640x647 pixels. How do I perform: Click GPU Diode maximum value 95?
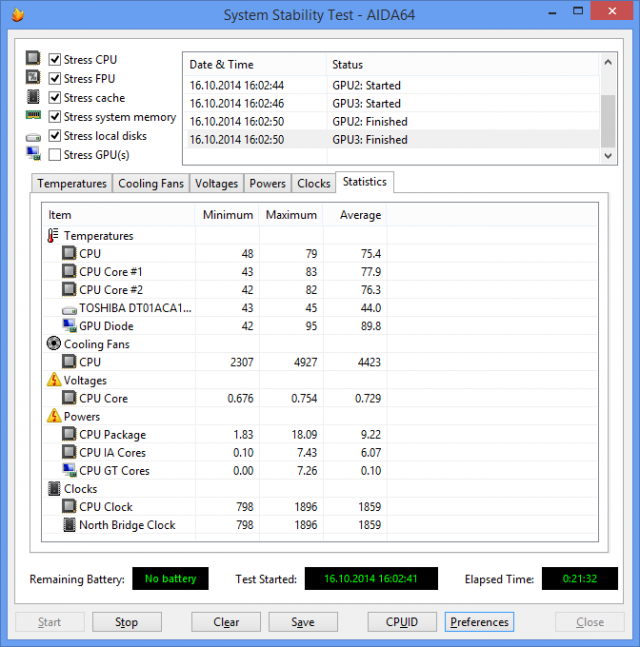(311, 326)
